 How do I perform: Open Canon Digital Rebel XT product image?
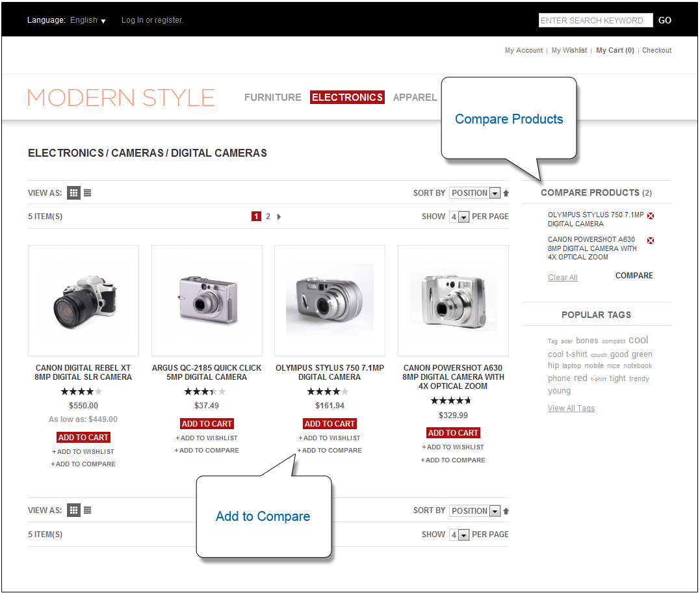(83, 300)
